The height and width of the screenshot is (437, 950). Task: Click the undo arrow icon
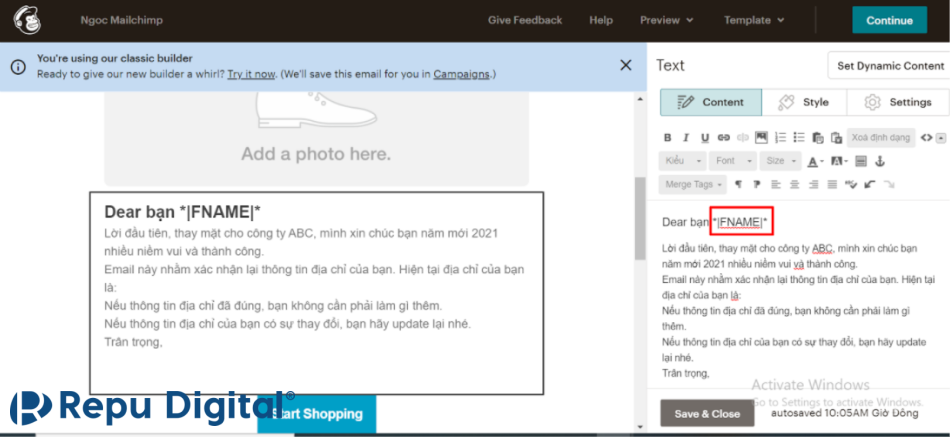(870, 185)
